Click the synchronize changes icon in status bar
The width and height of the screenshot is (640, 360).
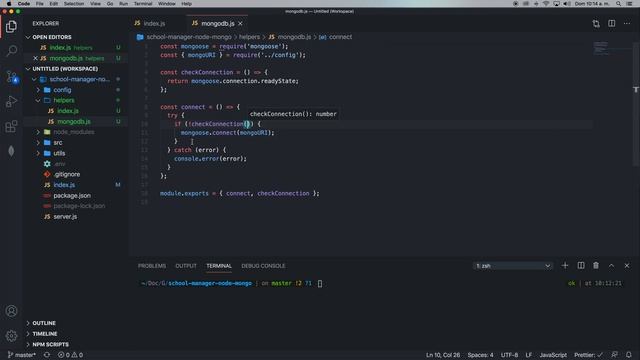[x=47, y=355]
